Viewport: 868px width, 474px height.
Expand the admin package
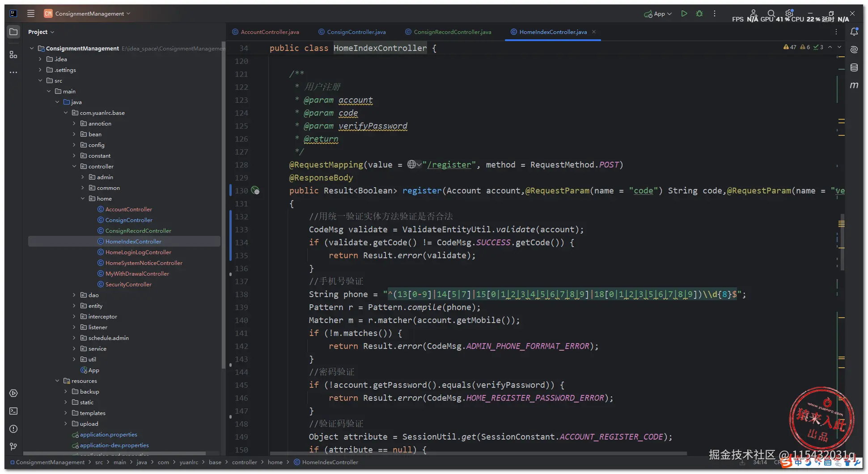coord(83,177)
